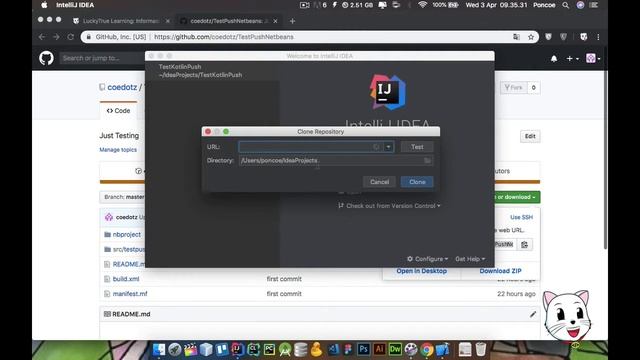Open Photoshop from the dock
The image size is (640, 360).
(363, 349)
